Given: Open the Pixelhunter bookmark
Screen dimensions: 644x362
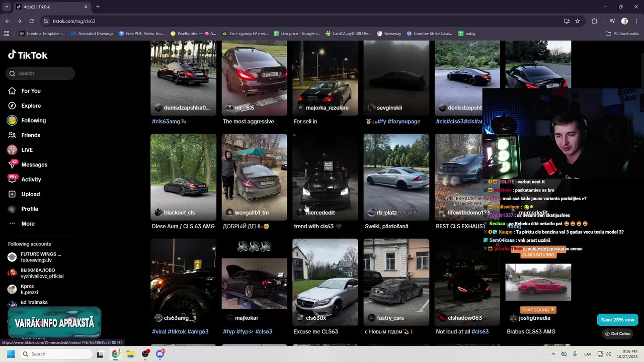Looking at the screenshot, I should pyautogui.click(x=193, y=34).
